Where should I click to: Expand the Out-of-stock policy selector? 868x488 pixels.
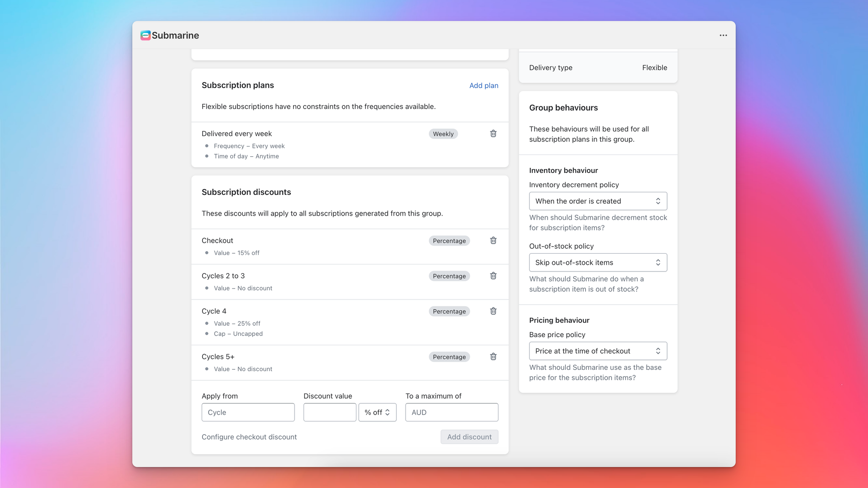coord(598,263)
